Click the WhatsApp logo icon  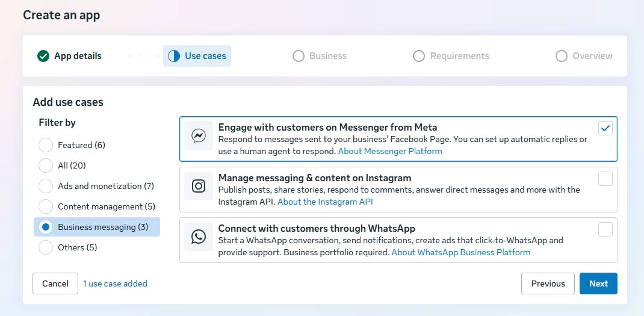click(199, 237)
